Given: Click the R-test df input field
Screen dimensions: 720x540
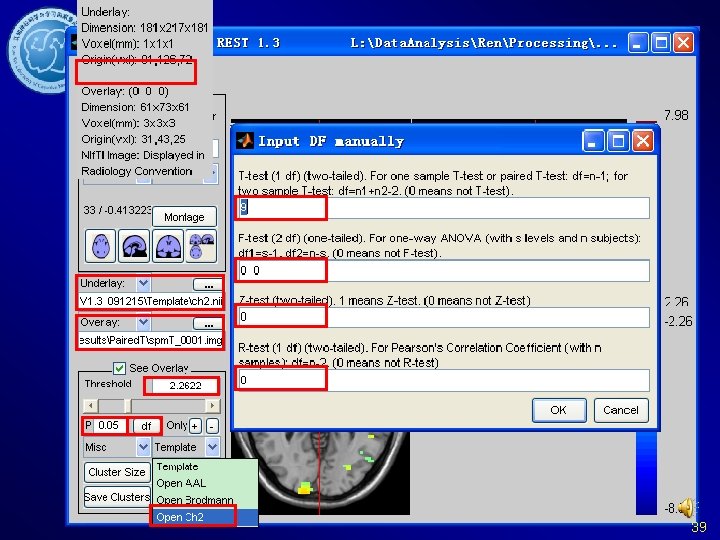Looking at the screenshot, I should coord(444,380).
